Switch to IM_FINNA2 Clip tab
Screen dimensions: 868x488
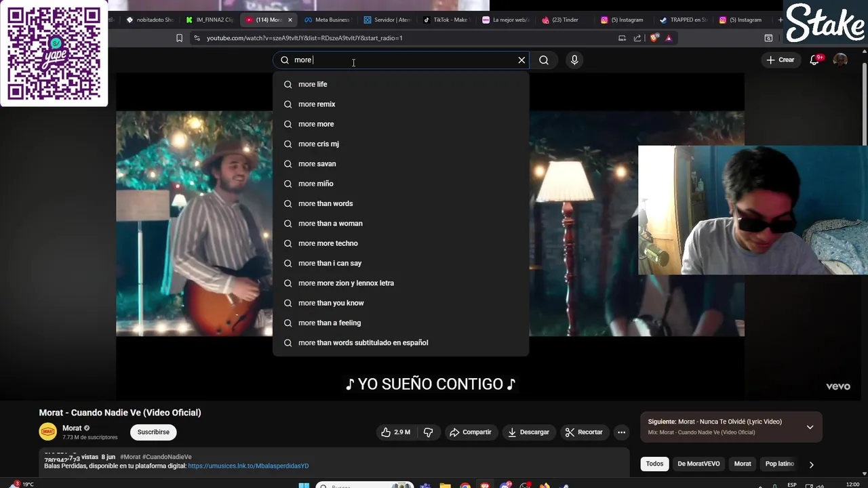(x=210, y=20)
